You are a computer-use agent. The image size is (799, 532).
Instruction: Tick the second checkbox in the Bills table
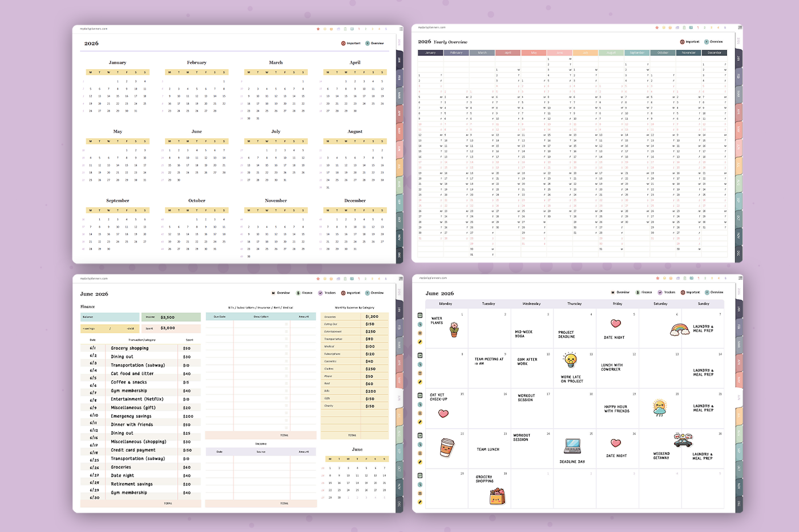286,331
